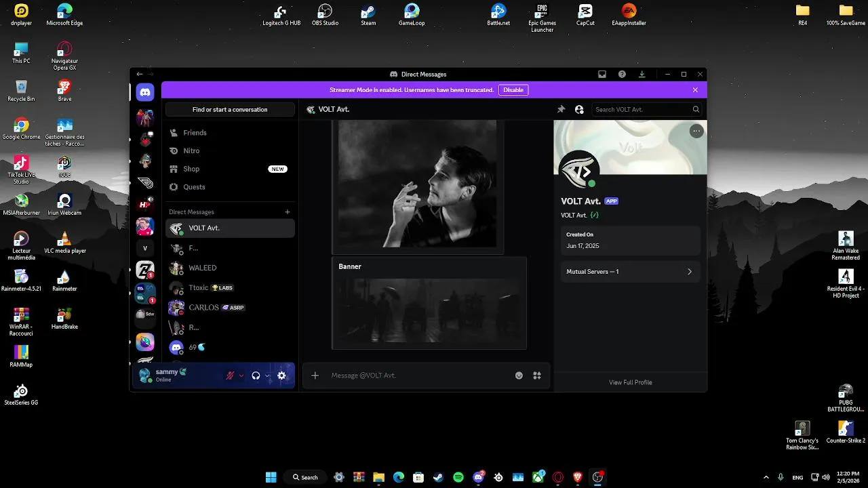Select VOLT Avt. direct message
Screen dimensions: 868x488
click(230, 228)
